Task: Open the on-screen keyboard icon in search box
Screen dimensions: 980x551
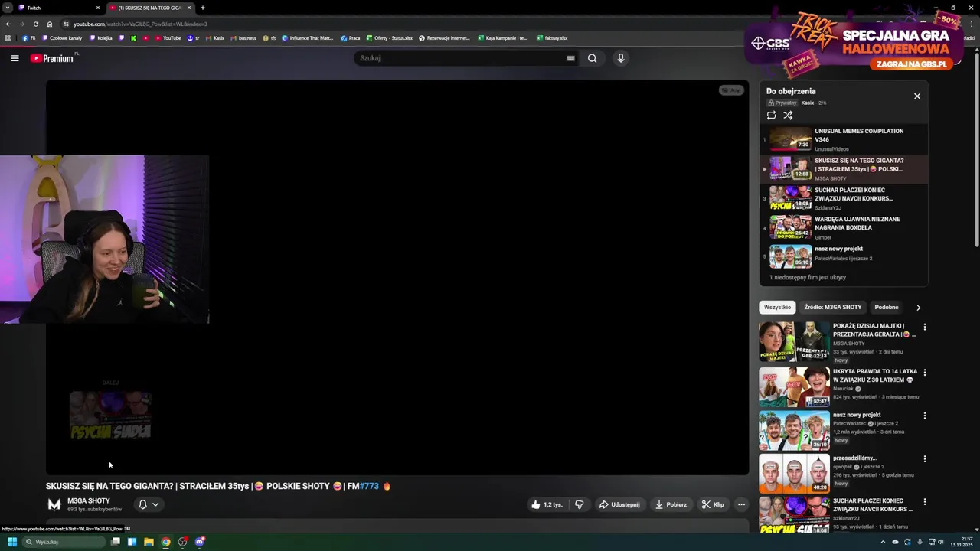Action: point(570,58)
